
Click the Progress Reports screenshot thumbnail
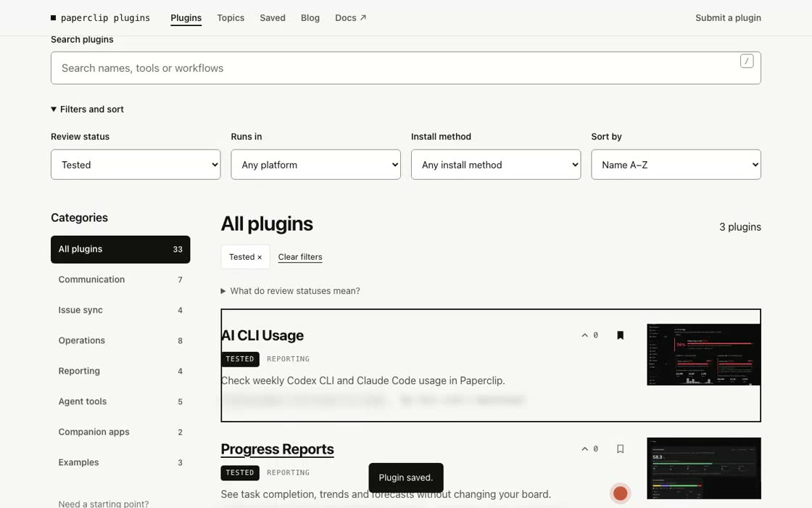(704, 468)
